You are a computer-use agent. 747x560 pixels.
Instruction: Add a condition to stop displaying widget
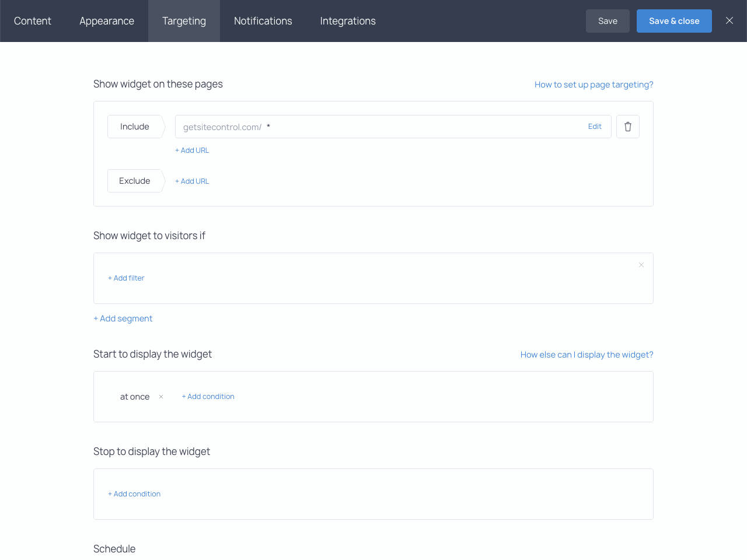pos(134,494)
